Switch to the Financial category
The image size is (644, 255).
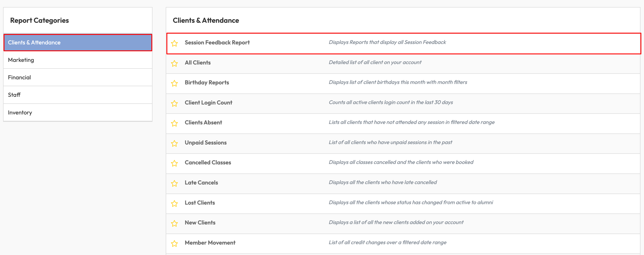[78, 77]
